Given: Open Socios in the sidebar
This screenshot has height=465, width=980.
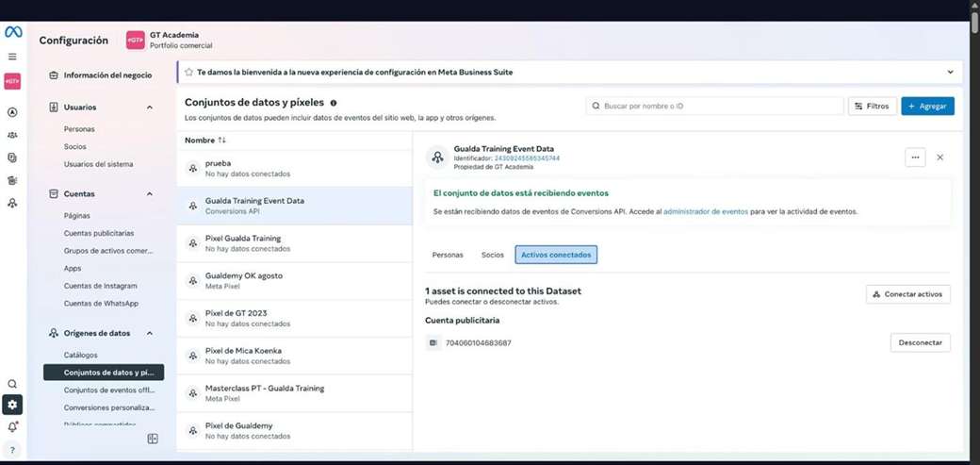Looking at the screenshot, I should (75, 146).
